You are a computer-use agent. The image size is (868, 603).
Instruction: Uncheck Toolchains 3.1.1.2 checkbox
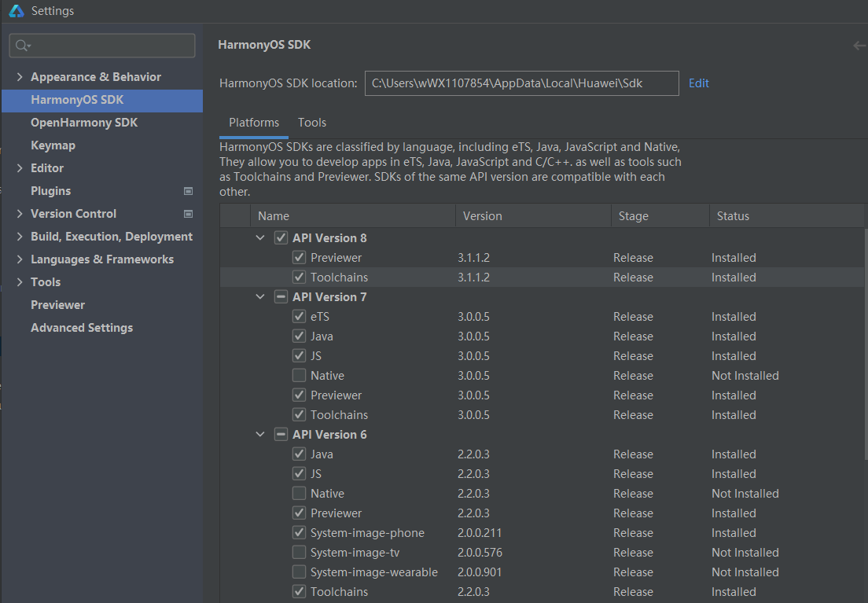(299, 278)
